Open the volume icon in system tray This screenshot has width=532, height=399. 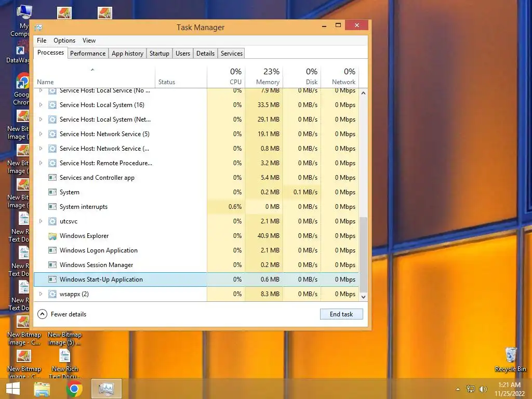[483, 389]
